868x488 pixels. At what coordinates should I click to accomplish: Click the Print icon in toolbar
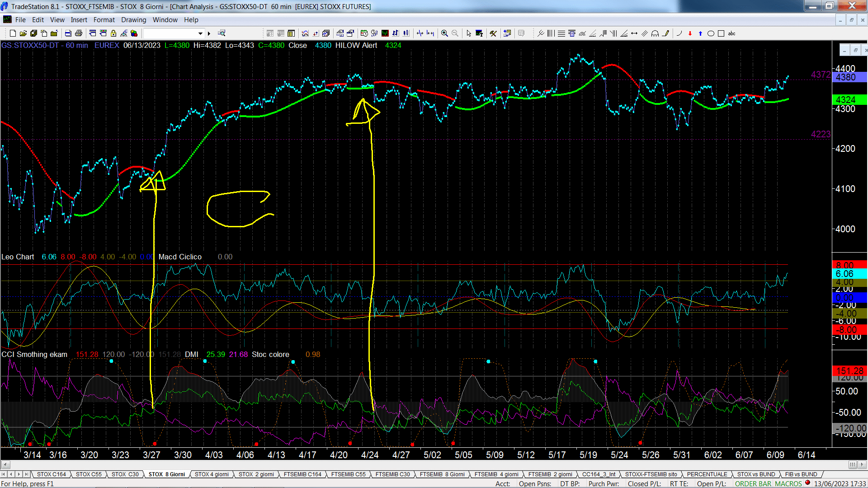pos(79,33)
